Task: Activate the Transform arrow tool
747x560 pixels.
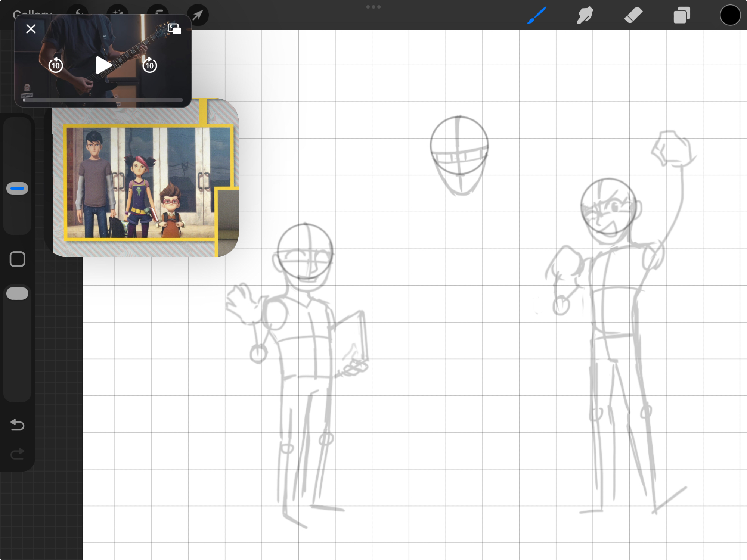Action: tap(198, 16)
